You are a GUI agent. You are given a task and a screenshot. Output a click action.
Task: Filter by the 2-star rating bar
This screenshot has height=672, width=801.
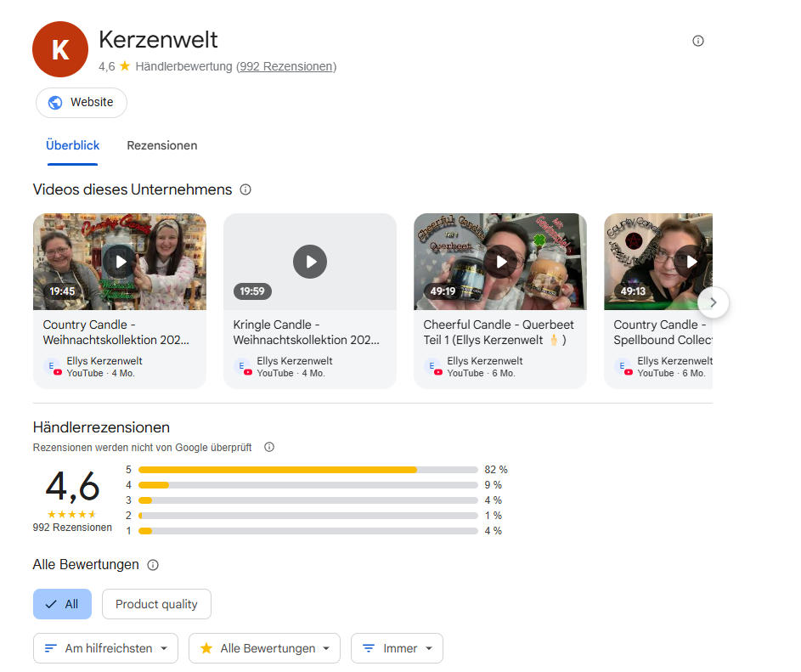308,516
